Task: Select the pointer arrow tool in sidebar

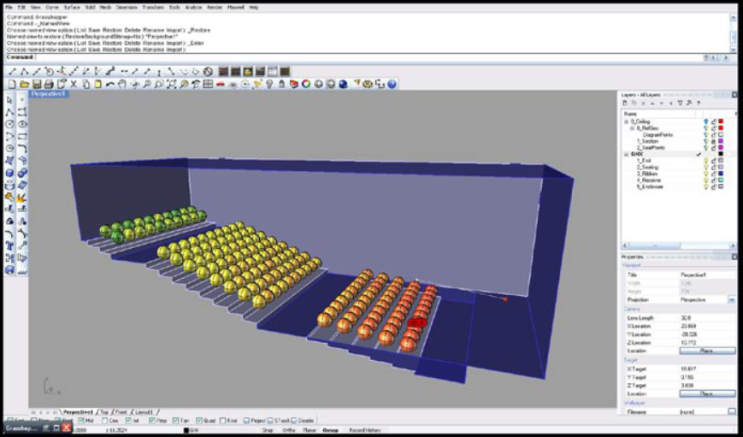Action: tap(9, 100)
